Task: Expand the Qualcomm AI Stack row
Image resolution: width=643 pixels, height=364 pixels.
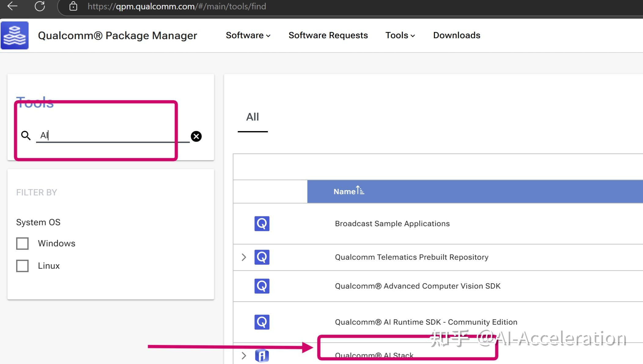Action: coord(244,356)
